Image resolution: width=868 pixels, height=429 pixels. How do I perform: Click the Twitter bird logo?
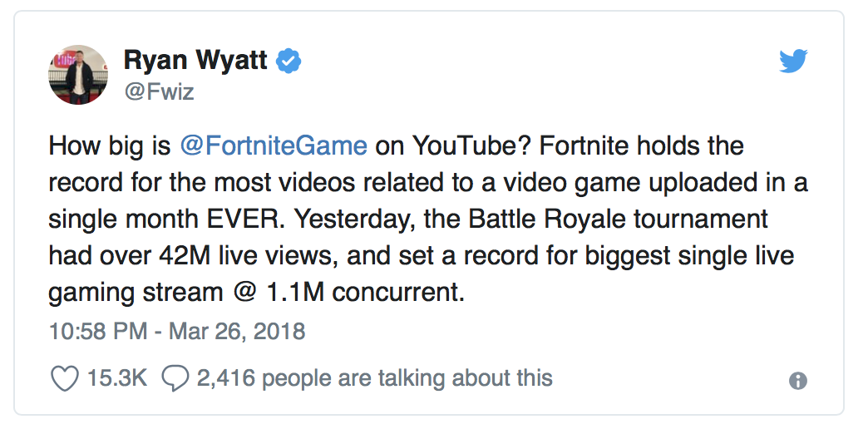[x=793, y=61]
